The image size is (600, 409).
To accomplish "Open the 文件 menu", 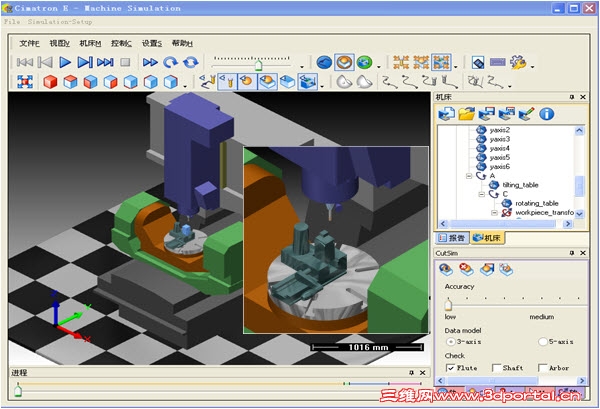I will pos(29,43).
